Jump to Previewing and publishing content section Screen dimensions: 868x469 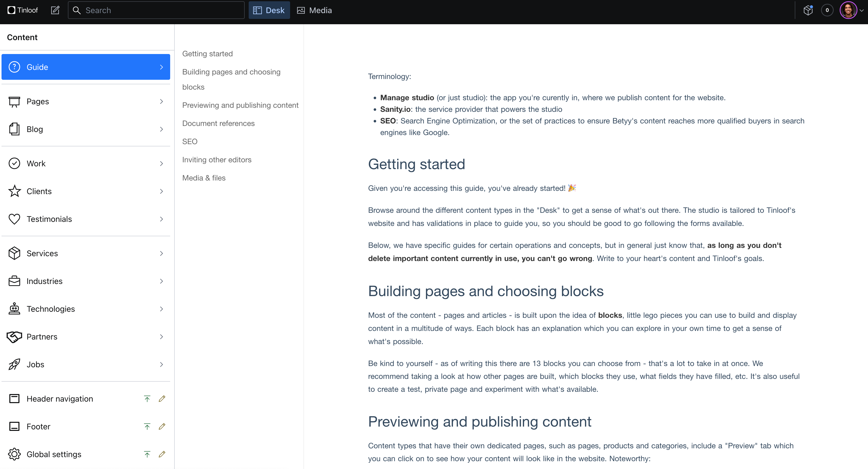pos(240,105)
